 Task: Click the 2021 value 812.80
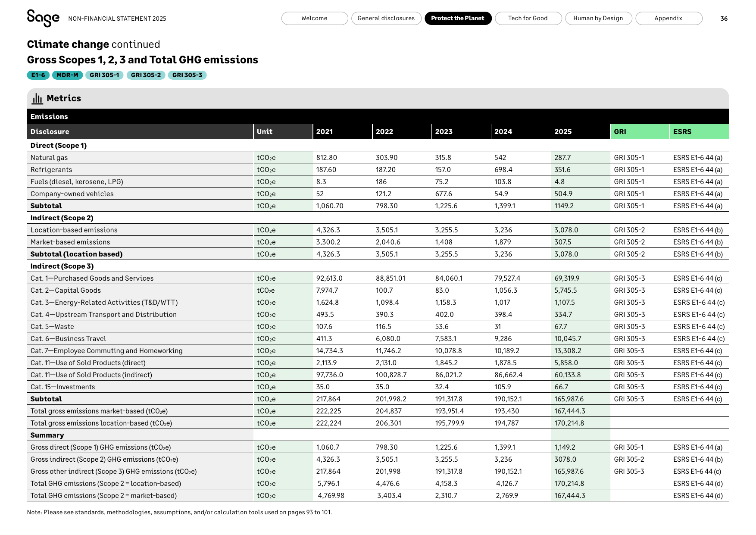tap(326, 158)
